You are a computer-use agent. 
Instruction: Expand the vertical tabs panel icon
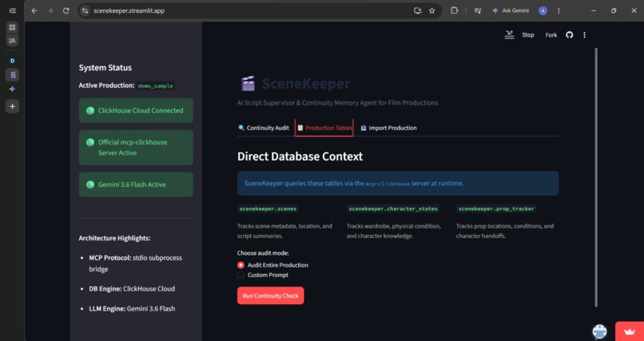coord(12,10)
